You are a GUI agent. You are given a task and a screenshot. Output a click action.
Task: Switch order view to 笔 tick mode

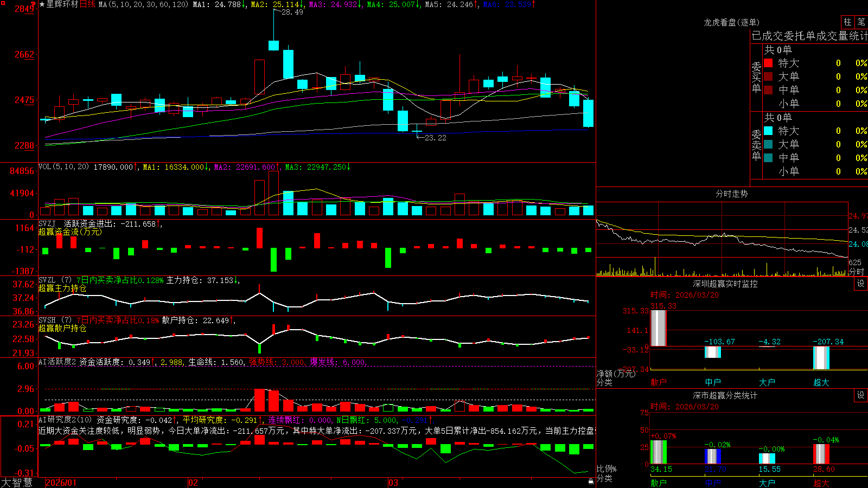[861, 22]
